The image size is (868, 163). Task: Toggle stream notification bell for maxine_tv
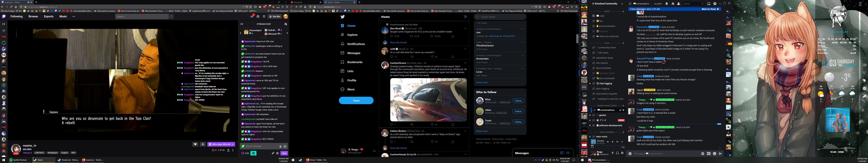[x=203, y=144]
